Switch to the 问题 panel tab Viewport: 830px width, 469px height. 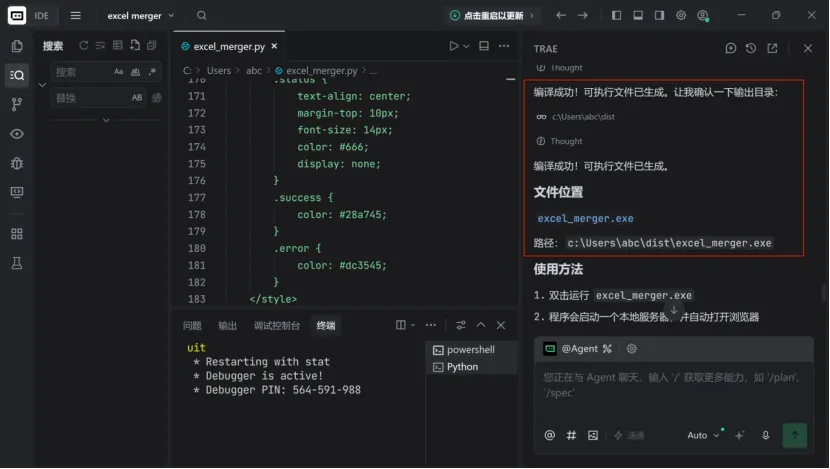click(192, 326)
